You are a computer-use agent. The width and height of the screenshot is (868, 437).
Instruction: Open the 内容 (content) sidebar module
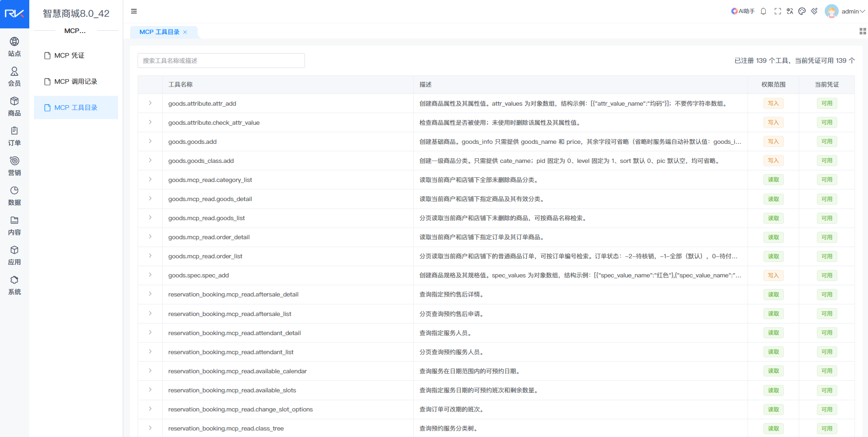click(x=14, y=226)
